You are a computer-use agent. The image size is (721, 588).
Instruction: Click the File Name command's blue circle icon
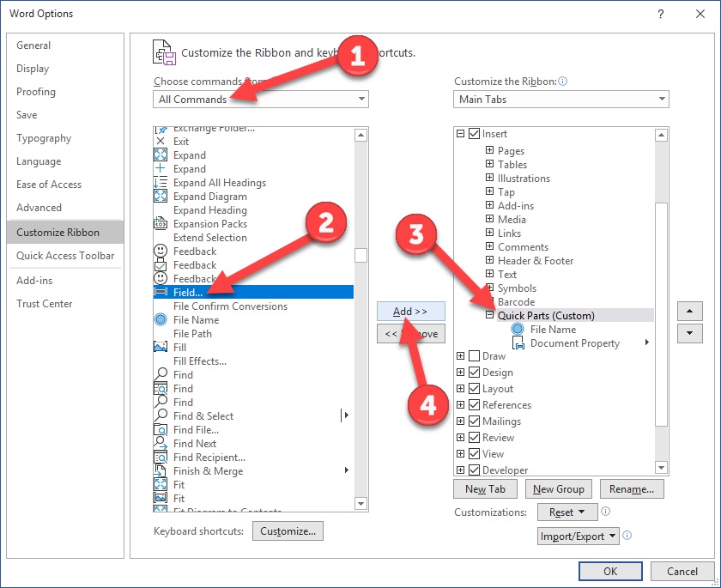(161, 319)
